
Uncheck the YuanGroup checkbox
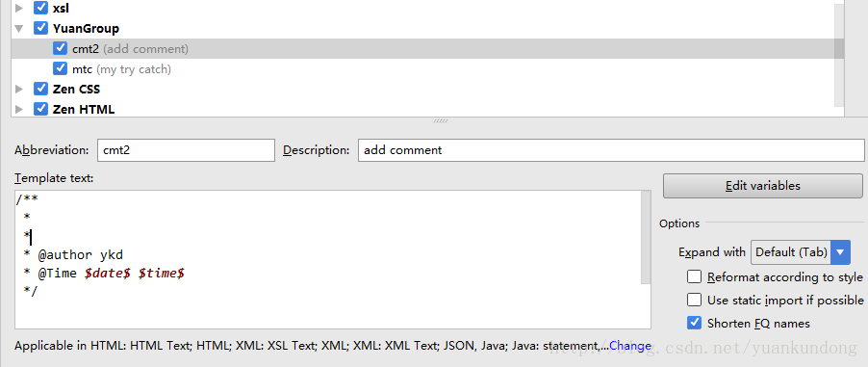click(x=40, y=28)
